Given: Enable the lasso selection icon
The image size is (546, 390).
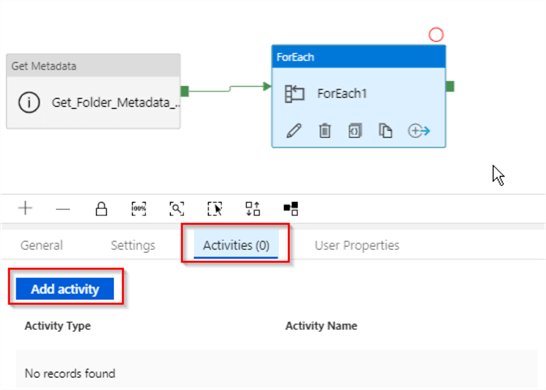Looking at the screenshot, I should click(214, 209).
